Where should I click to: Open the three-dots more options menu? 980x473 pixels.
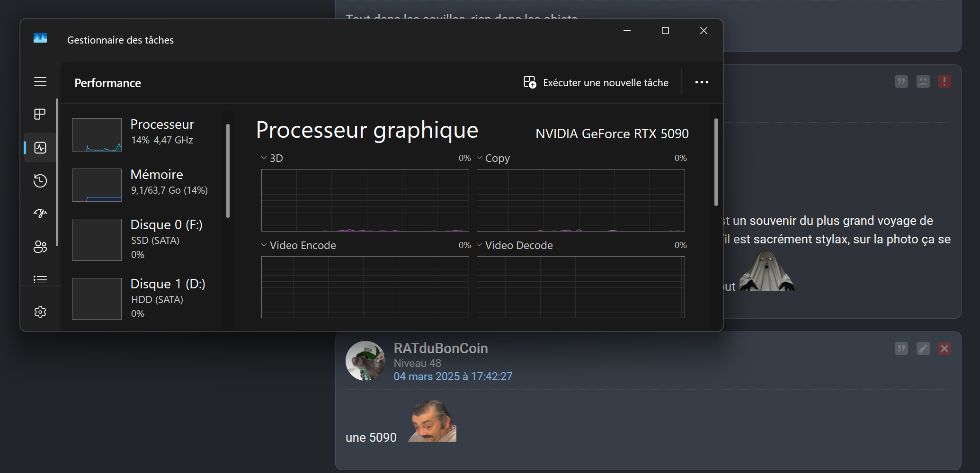[x=702, y=82]
